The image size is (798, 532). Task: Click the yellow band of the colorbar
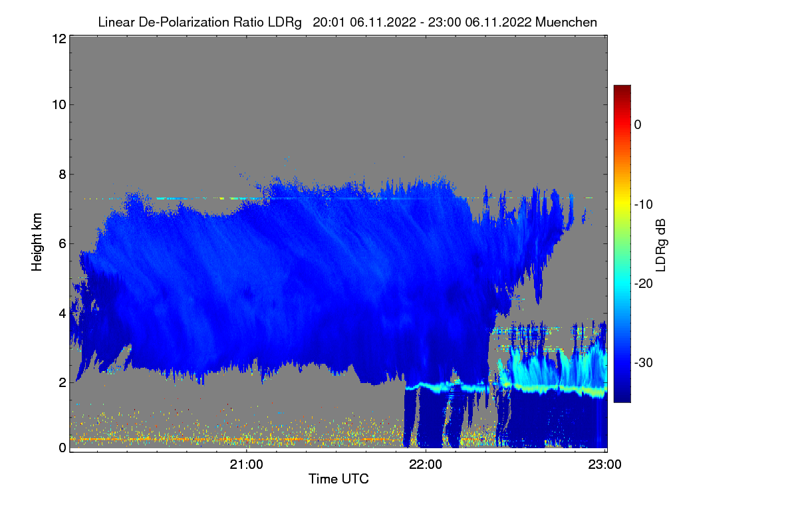pos(622,201)
